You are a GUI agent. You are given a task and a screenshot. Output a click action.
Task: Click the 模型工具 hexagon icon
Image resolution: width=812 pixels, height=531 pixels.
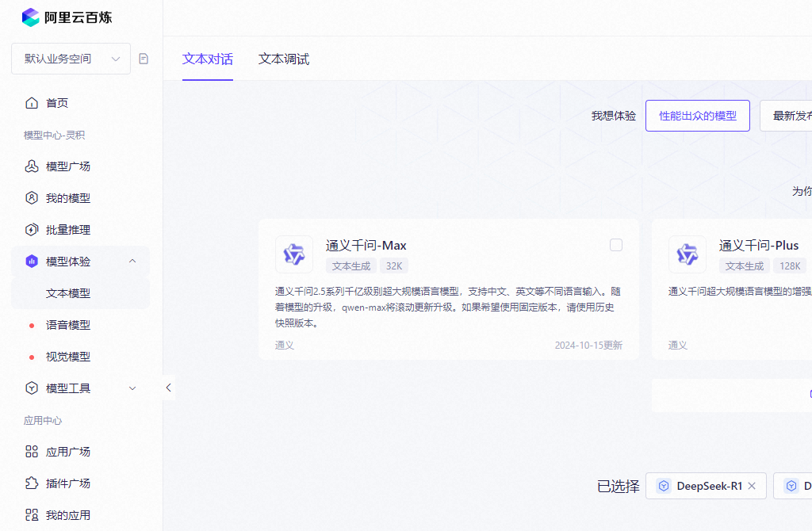[32, 388]
